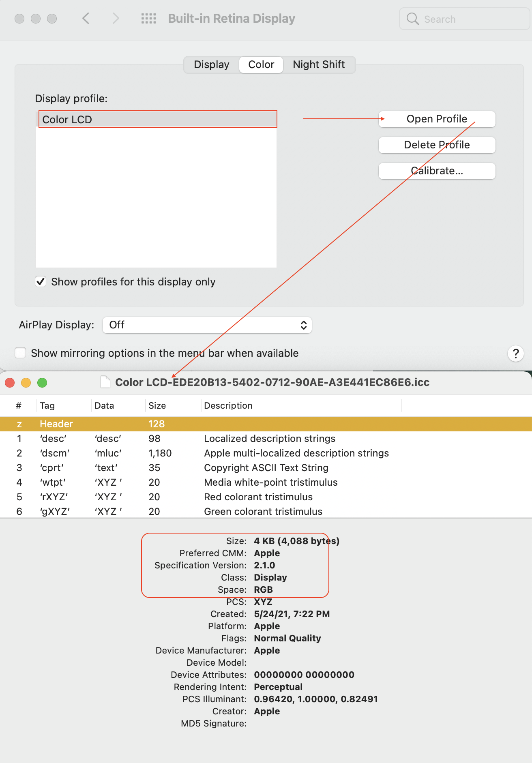The height and width of the screenshot is (763, 532).
Task: Go back using the left chevron
Action: coord(86,18)
